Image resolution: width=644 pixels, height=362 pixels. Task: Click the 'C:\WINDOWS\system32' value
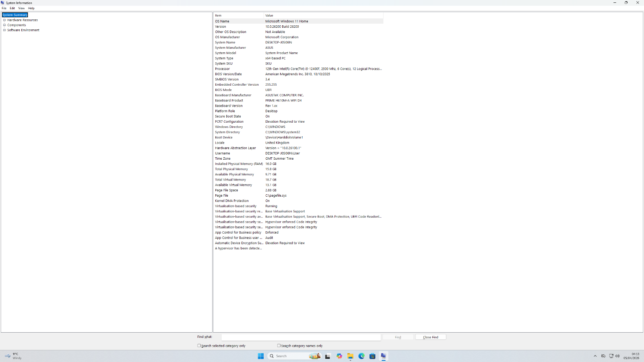tap(283, 132)
